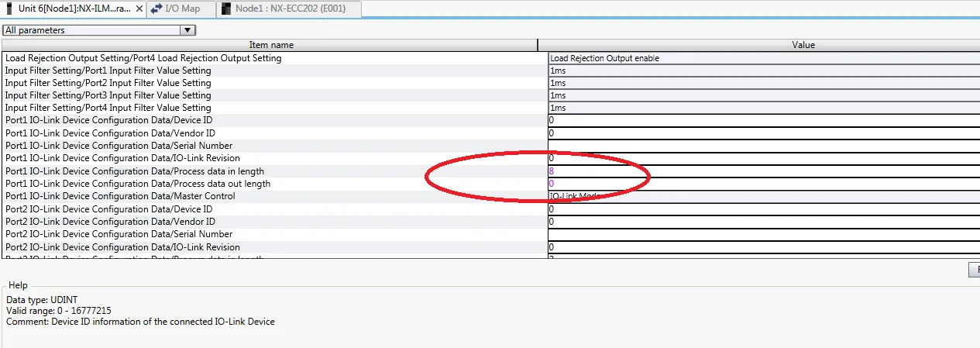Click the Value column header
Image resolution: width=980 pixels, height=348 pixels.
(x=803, y=45)
